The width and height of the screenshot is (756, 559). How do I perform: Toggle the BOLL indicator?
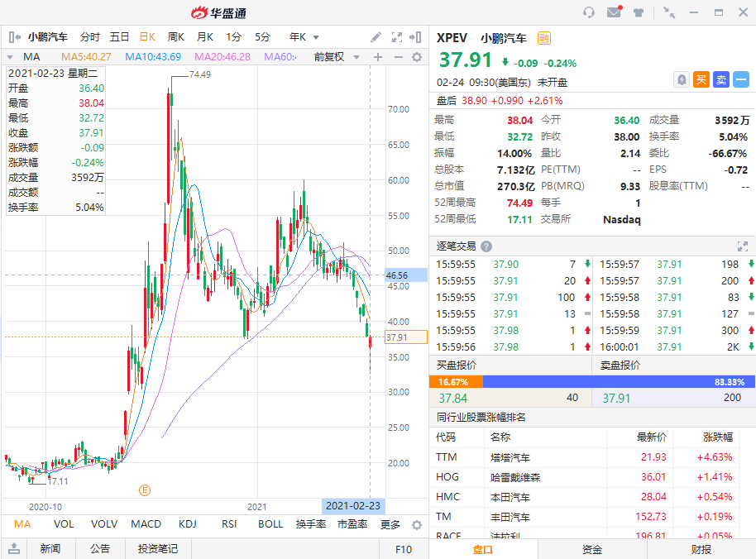pyautogui.click(x=270, y=523)
